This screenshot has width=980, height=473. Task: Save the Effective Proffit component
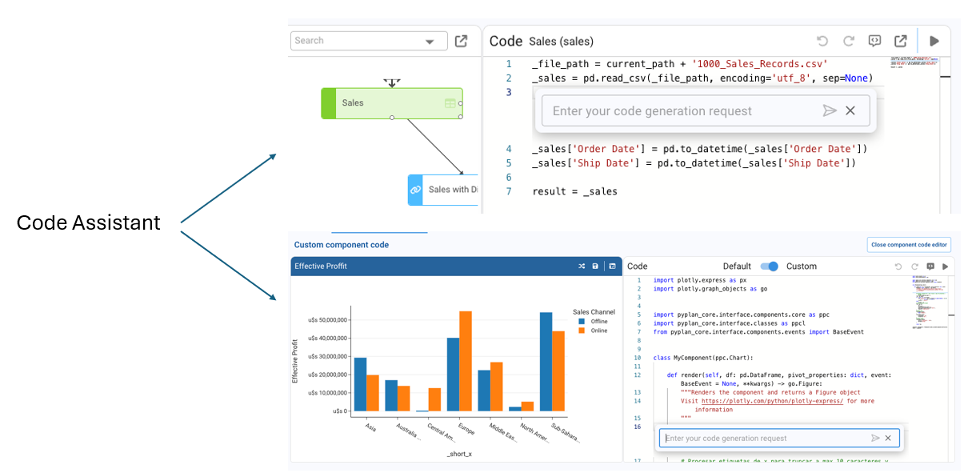[595, 266]
